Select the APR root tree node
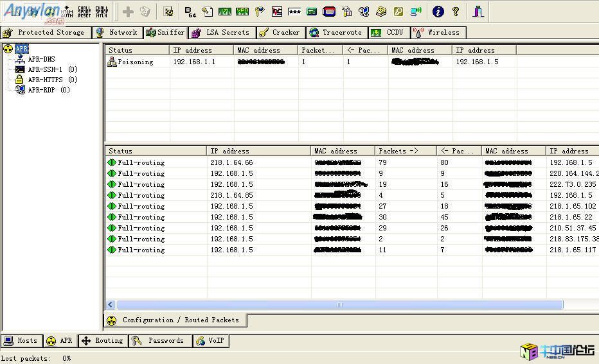This screenshot has height=364, width=599. tap(22, 49)
